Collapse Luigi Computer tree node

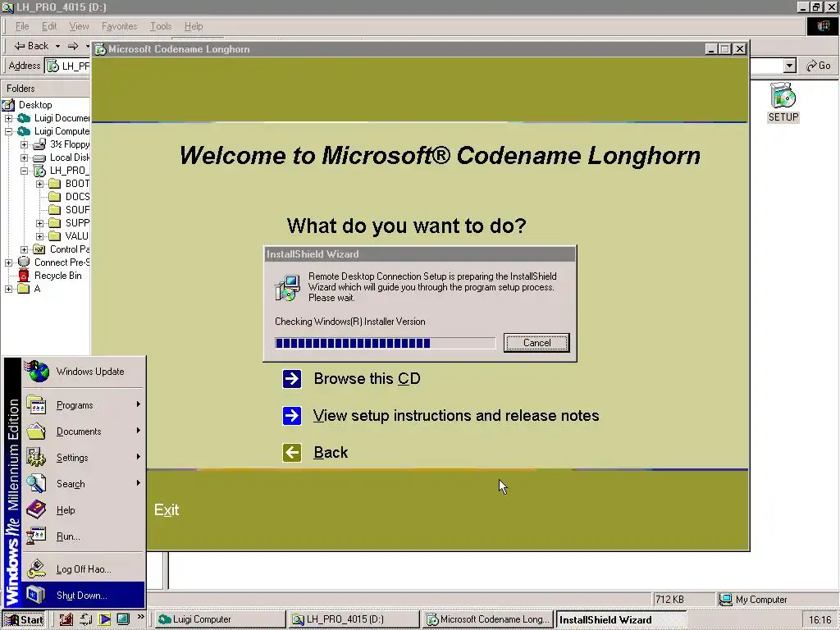pos(8,131)
